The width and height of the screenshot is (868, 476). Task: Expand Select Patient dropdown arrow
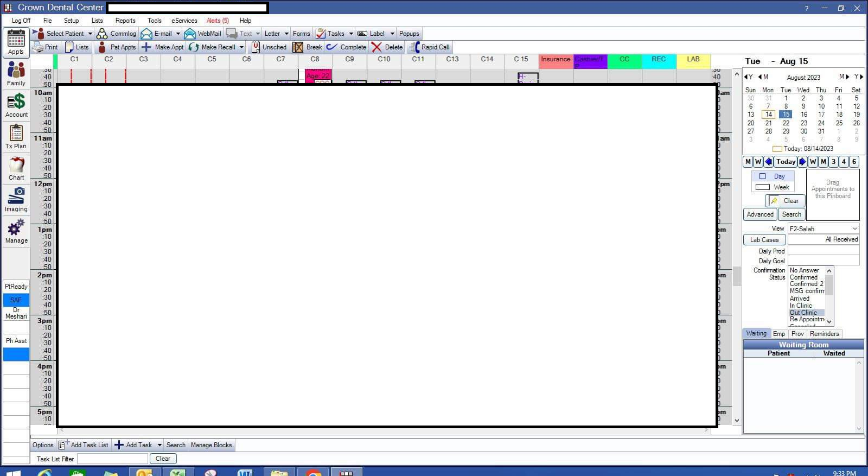point(90,34)
